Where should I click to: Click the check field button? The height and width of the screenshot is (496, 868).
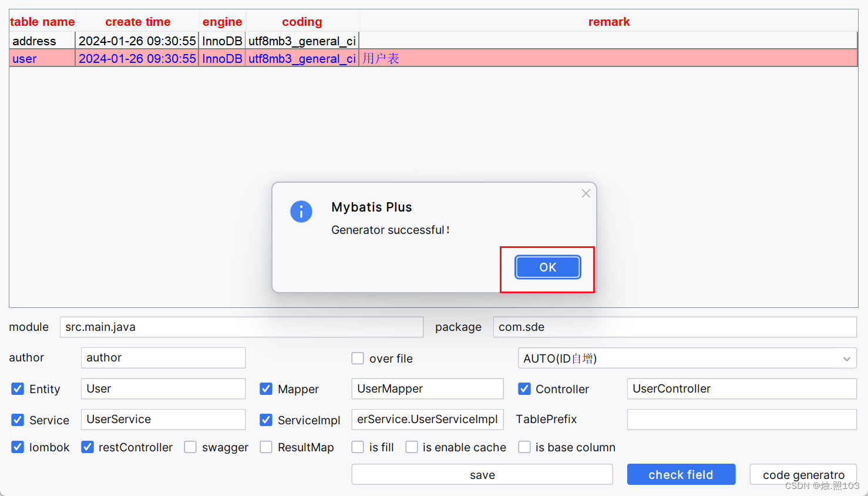pos(681,474)
